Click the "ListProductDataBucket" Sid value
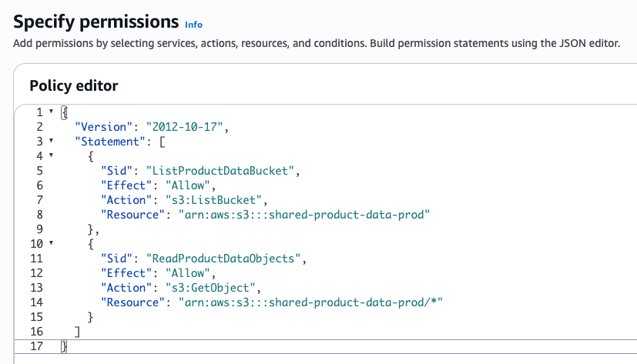The height and width of the screenshot is (364, 637). coord(220,171)
